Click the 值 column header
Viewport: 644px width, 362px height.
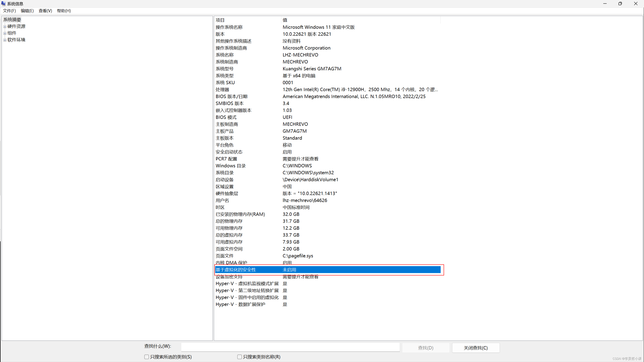point(360,20)
